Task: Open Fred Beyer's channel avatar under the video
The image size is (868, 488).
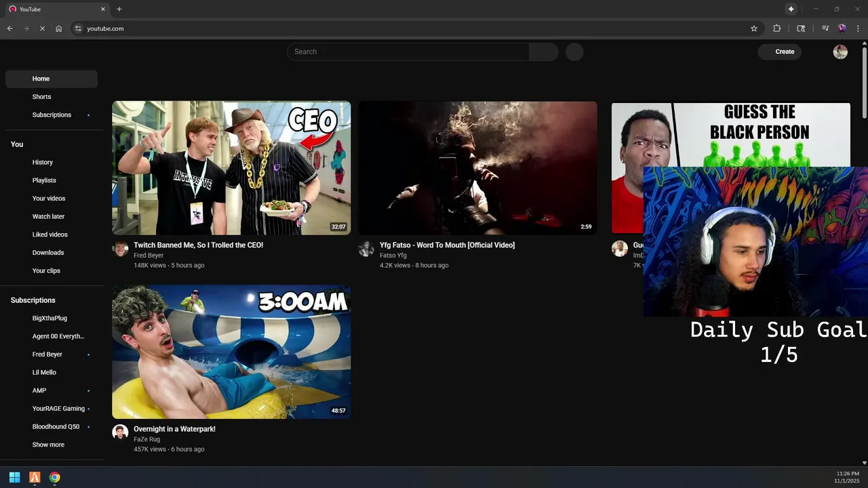Action: pyautogui.click(x=121, y=249)
